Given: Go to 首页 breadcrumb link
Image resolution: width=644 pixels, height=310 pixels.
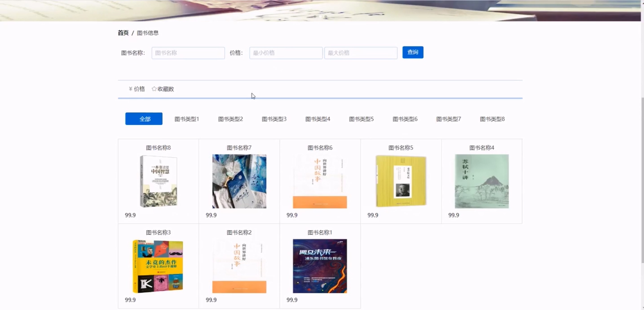Looking at the screenshot, I should click(x=123, y=33).
